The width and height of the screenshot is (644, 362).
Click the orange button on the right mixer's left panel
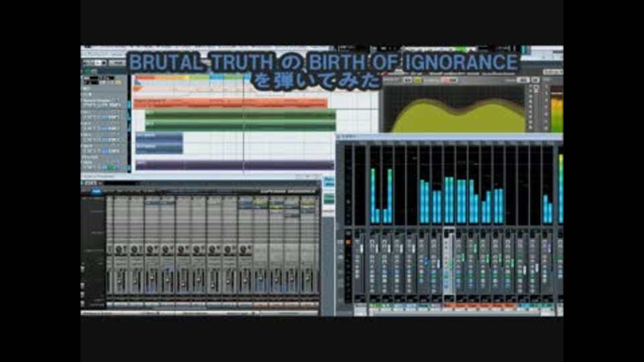click(348, 243)
